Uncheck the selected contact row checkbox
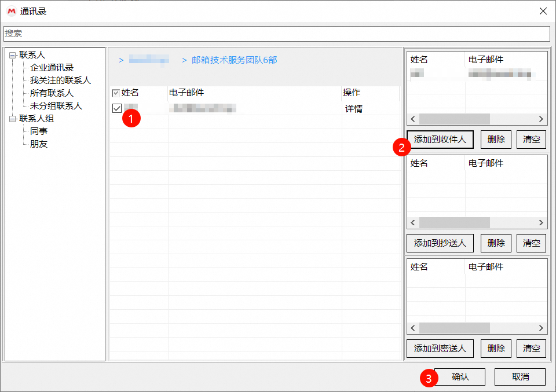Image resolution: width=556 pixels, height=392 pixels. click(116, 108)
